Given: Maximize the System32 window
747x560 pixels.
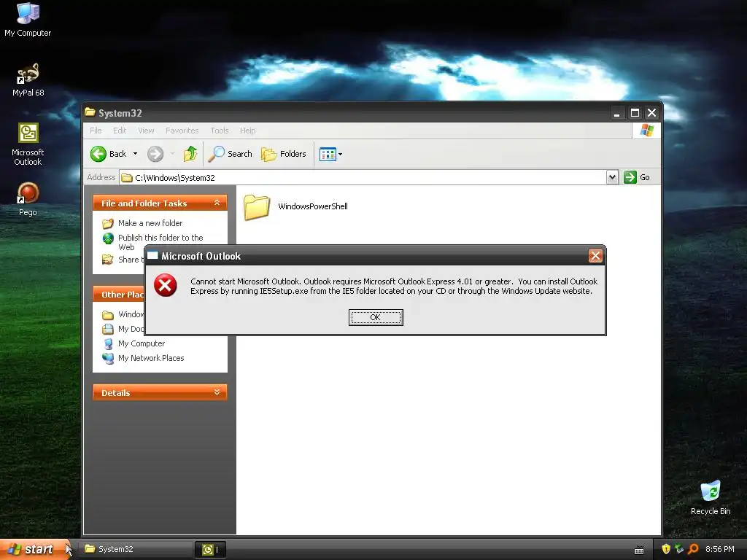Looking at the screenshot, I should coord(635,113).
